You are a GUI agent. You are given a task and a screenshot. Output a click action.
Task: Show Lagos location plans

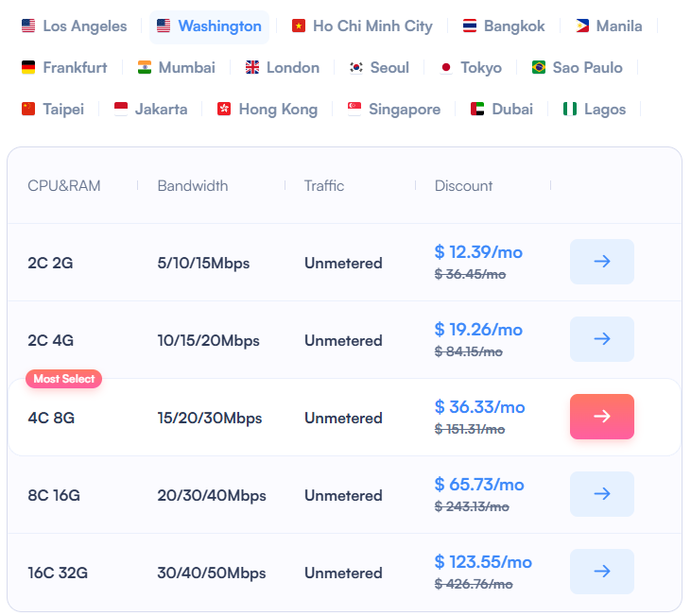coord(594,110)
